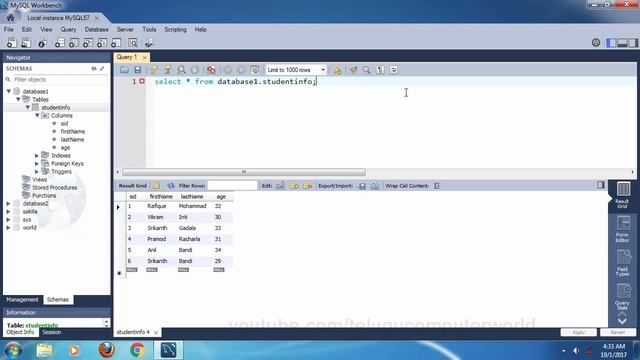
Task: Open a script file in the query editor
Action: 124,70
